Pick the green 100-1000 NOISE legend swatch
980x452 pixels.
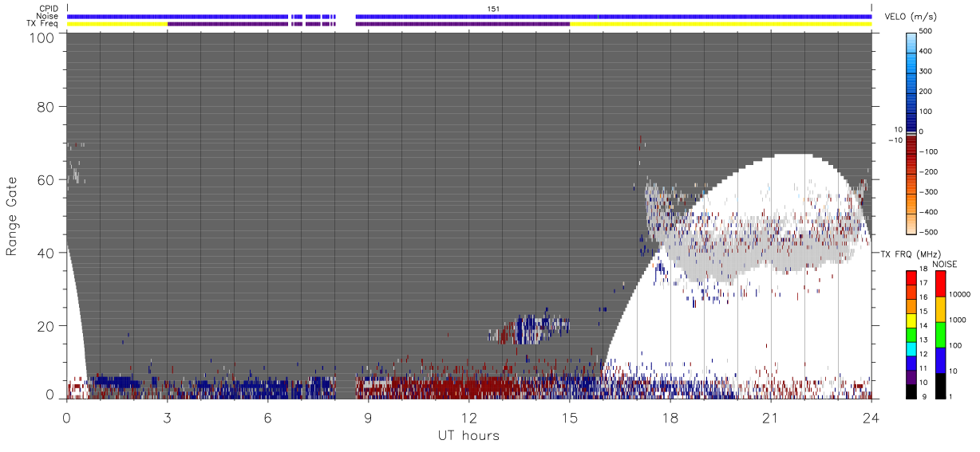940,334
